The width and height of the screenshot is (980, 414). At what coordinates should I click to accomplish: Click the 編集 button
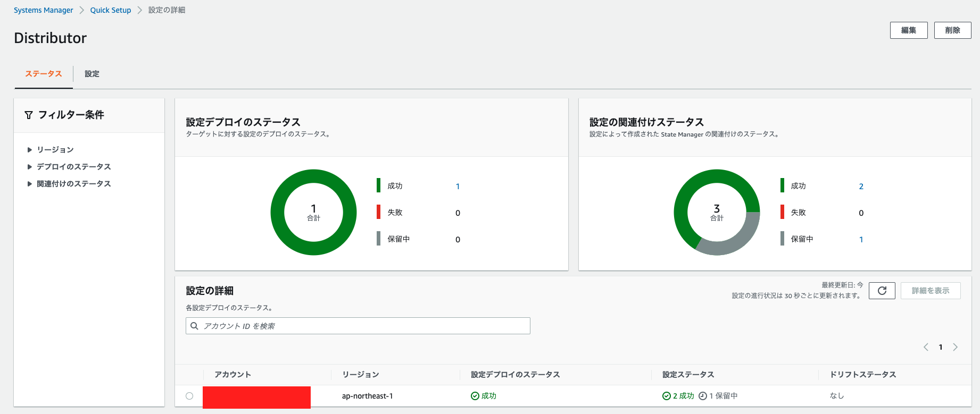(909, 30)
